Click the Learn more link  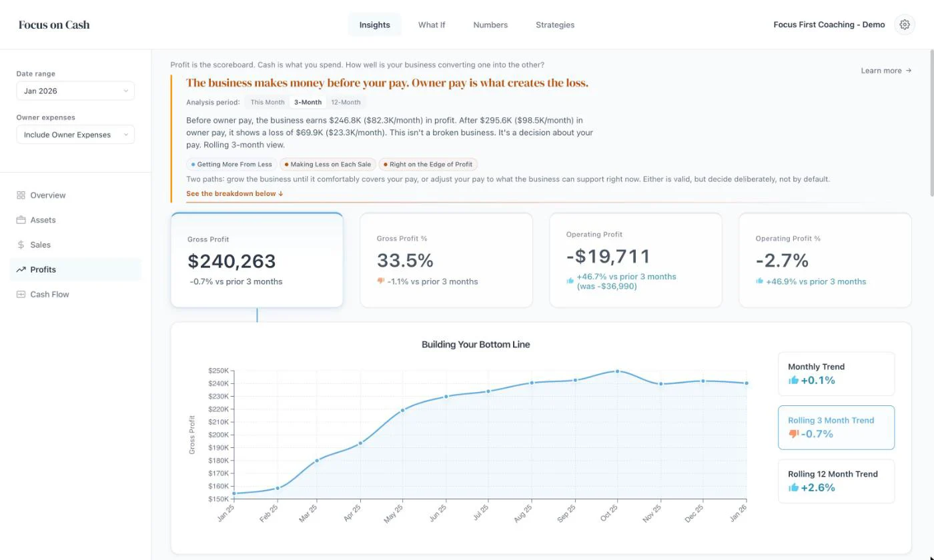(x=886, y=71)
